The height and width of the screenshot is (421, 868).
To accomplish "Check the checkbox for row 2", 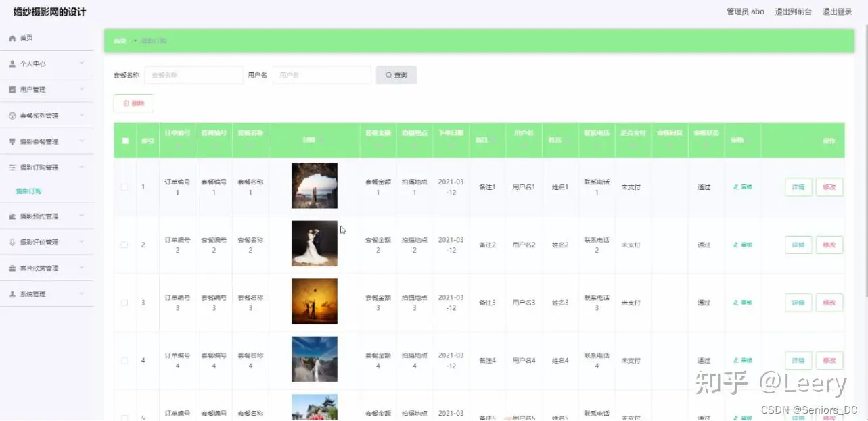I will click(x=124, y=245).
